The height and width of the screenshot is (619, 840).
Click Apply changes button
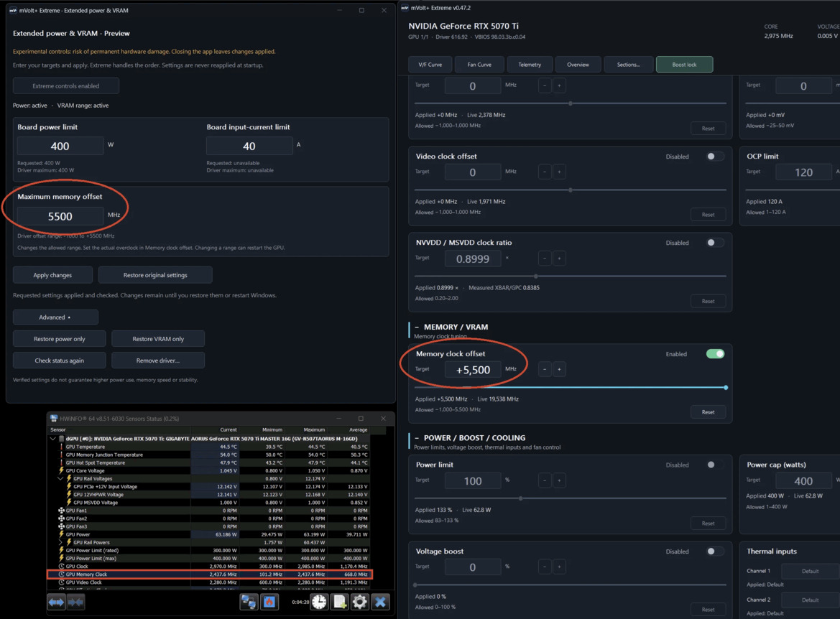pos(52,275)
